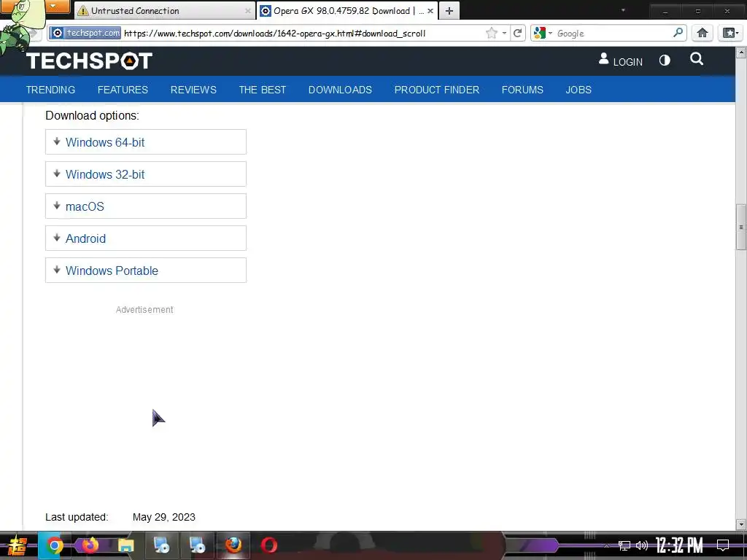Download the Windows 32-bit version
The width and height of the screenshot is (747, 560).
(x=146, y=174)
